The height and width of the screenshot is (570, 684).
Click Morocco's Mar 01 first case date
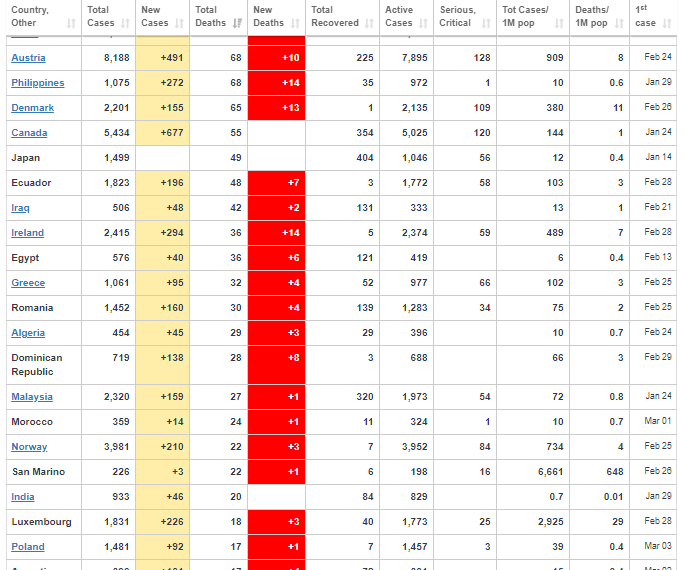[x=653, y=422]
